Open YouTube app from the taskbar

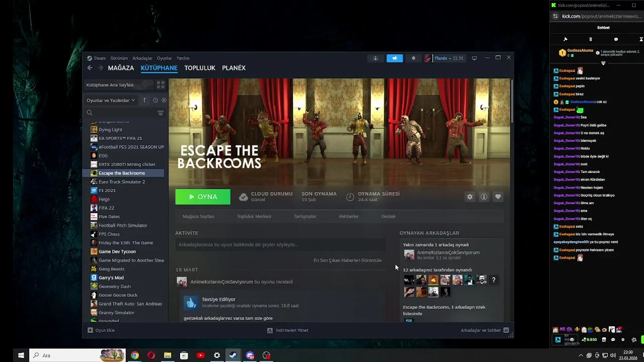201,355
